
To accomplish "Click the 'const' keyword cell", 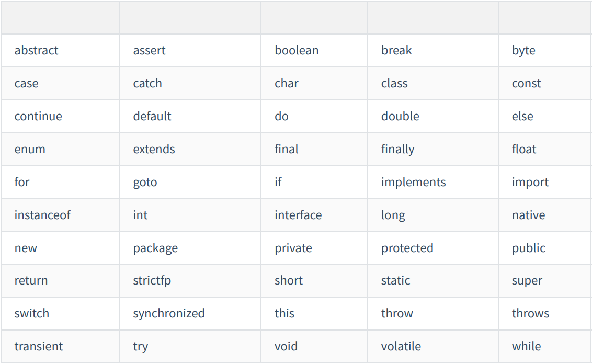I will coord(526,84).
